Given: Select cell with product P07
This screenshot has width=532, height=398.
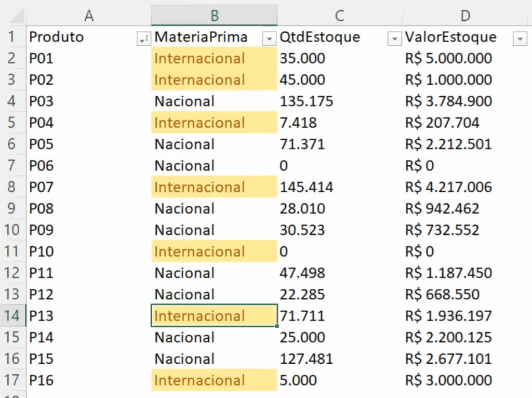Looking at the screenshot, I should (89, 187).
